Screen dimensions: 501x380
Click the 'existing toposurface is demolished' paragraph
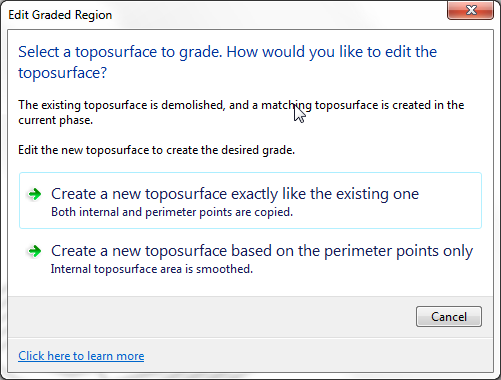tap(241, 112)
